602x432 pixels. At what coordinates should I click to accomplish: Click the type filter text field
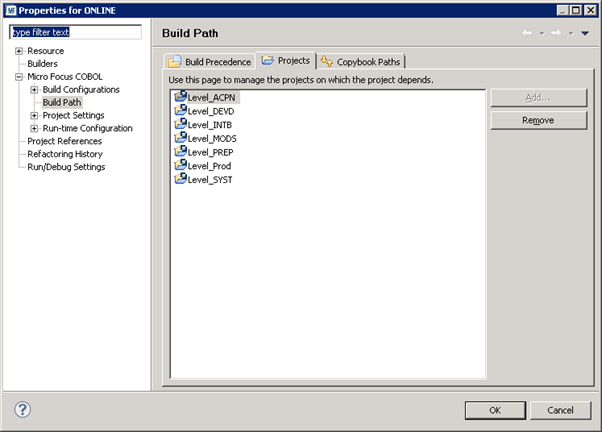[75, 32]
